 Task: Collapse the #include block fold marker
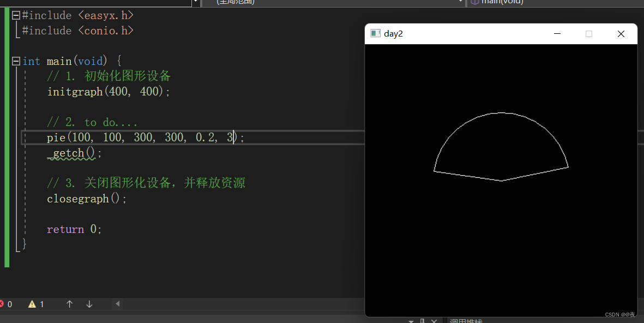pos(15,15)
